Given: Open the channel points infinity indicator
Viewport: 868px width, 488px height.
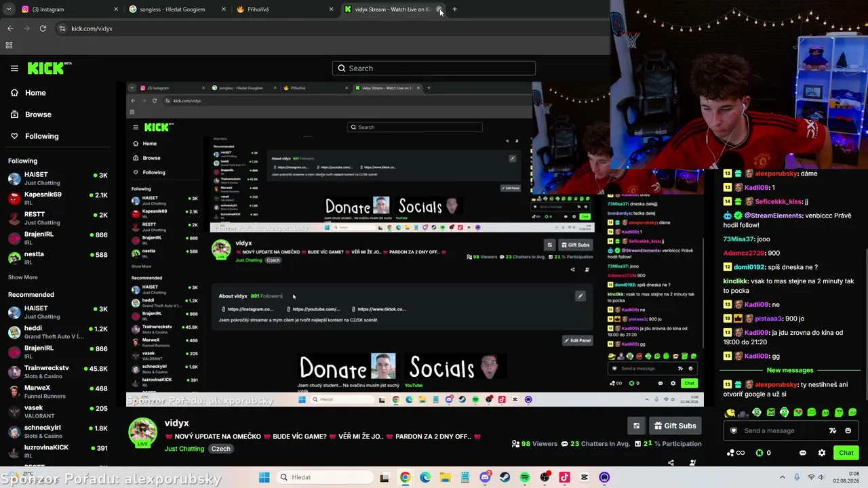Looking at the screenshot, I should pos(736,453).
